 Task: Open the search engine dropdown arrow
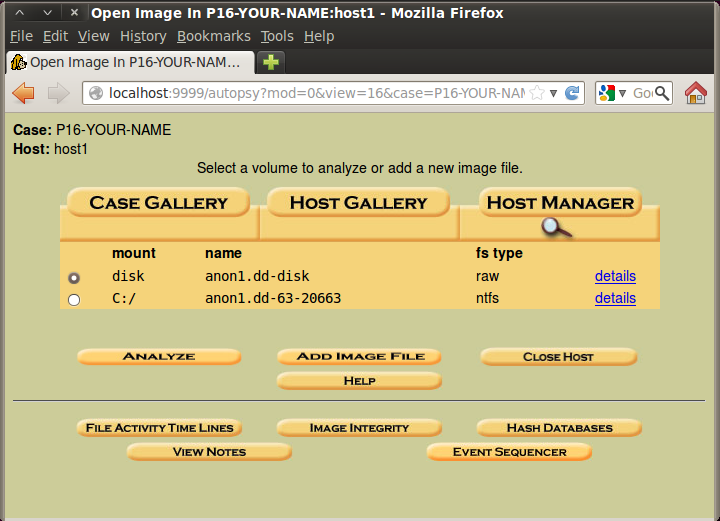tap(623, 94)
